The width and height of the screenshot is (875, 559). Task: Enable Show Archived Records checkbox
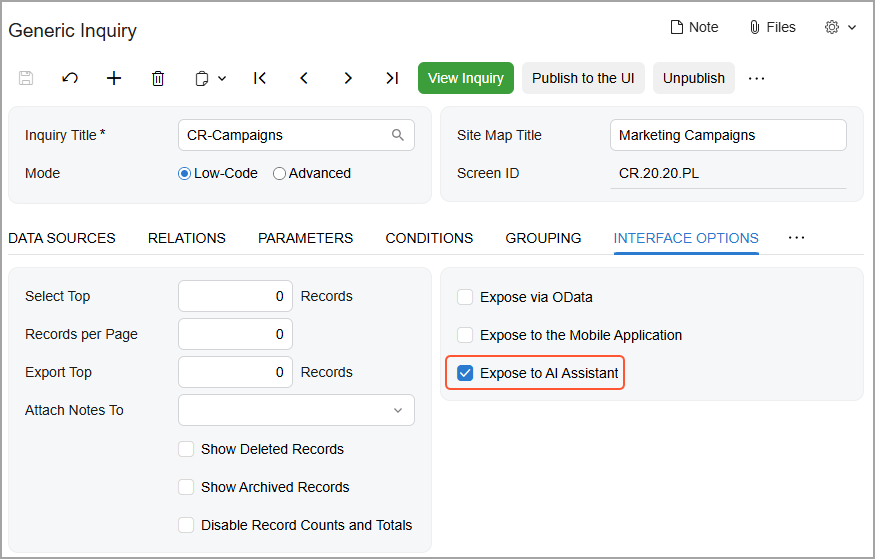point(186,487)
